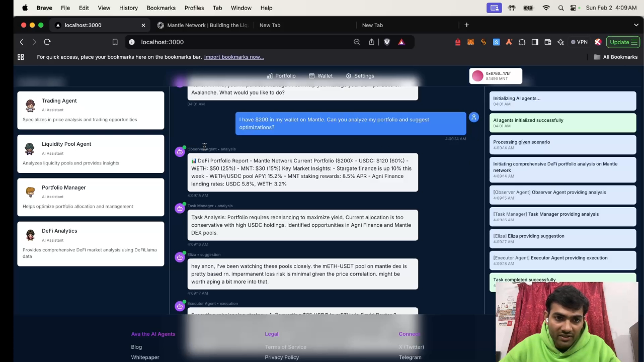Close the localhost:3000 tab
Image resolution: width=644 pixels, height=362 pixels.
(x=143, y=25)
